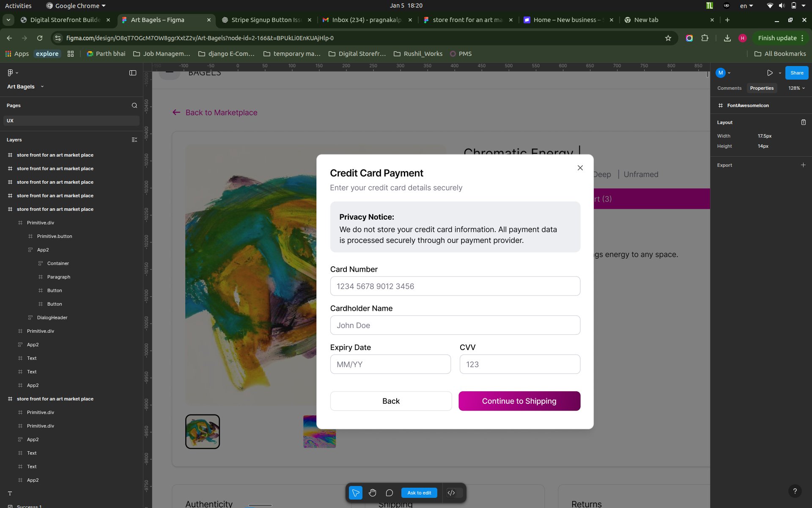Image resolution: width=812 pixels, height=508 pixels.
Task: Search pages with magnifier icon
Action: coord(134,105)
